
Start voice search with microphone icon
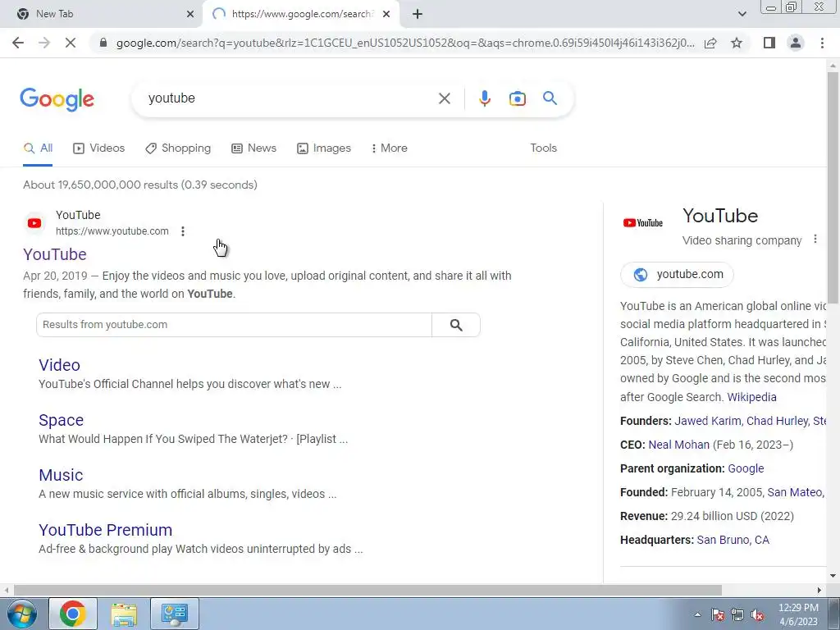coord(485,98)
